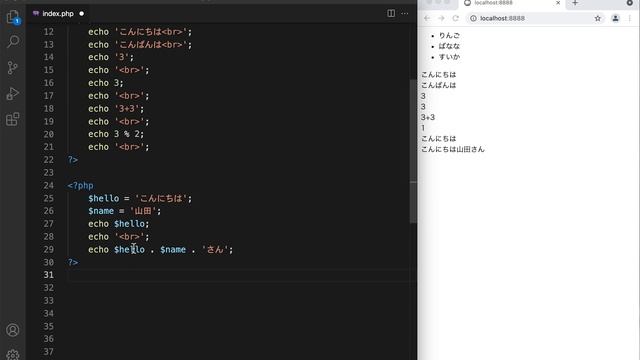Viewport: 640px width, 360px height.
Task: Open the Run and Debug view
Action: point(13,93)
